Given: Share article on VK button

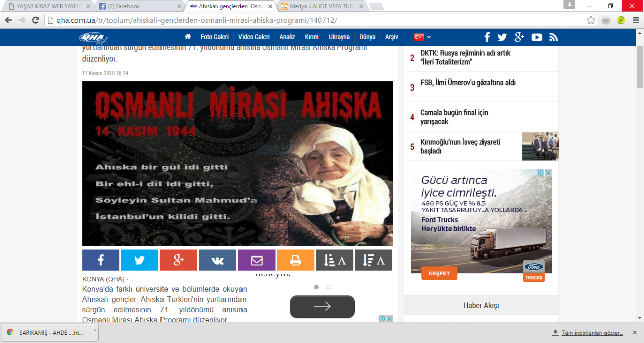Looking at the screenshot, I should tap(217, 260).
